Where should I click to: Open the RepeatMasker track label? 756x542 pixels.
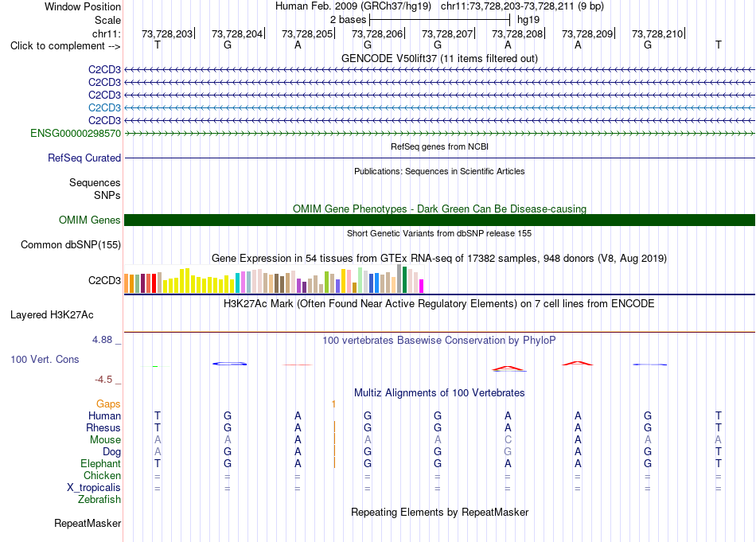pyautogui.click(x=88, y=523)
